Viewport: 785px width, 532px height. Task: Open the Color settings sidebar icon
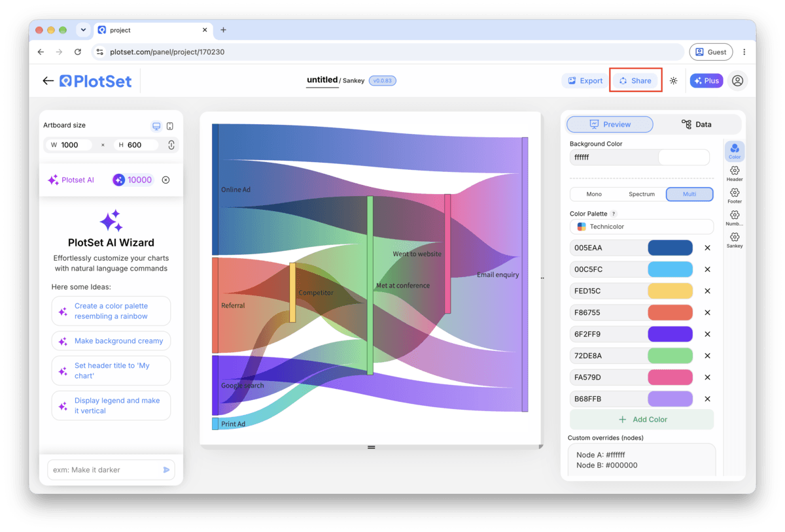click(735, 151)
